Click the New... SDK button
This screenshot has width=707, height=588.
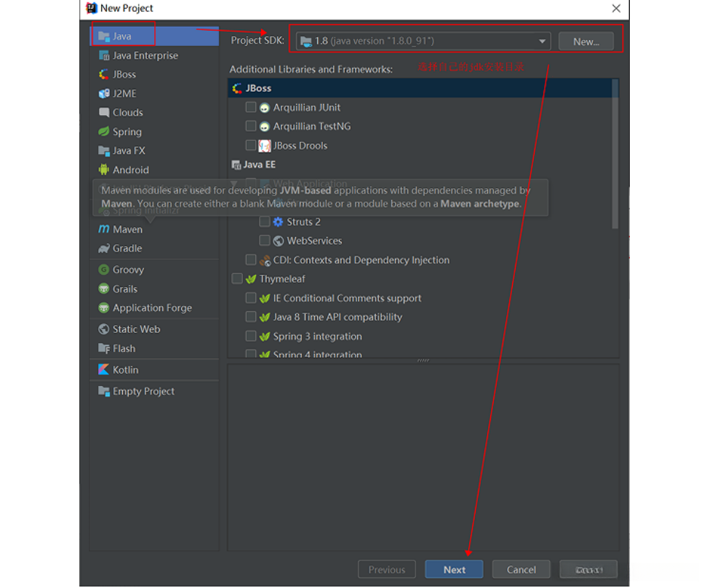[586, 41]
